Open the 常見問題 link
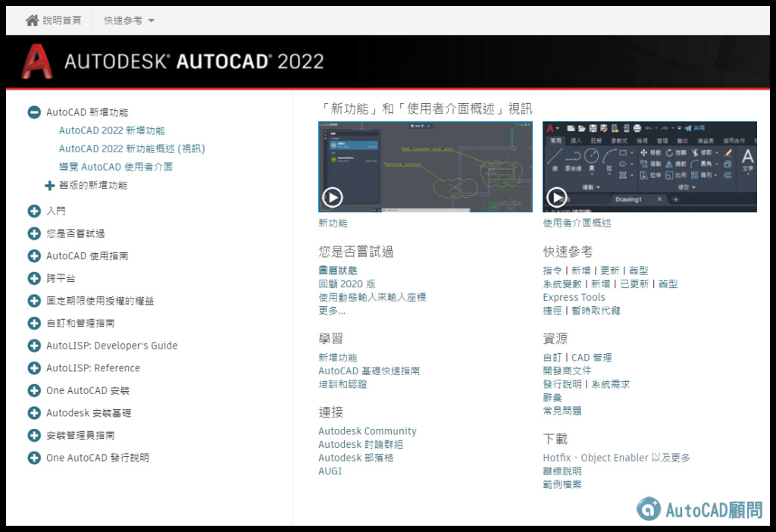This screenshot has height=532, width=776. [562, 412]
